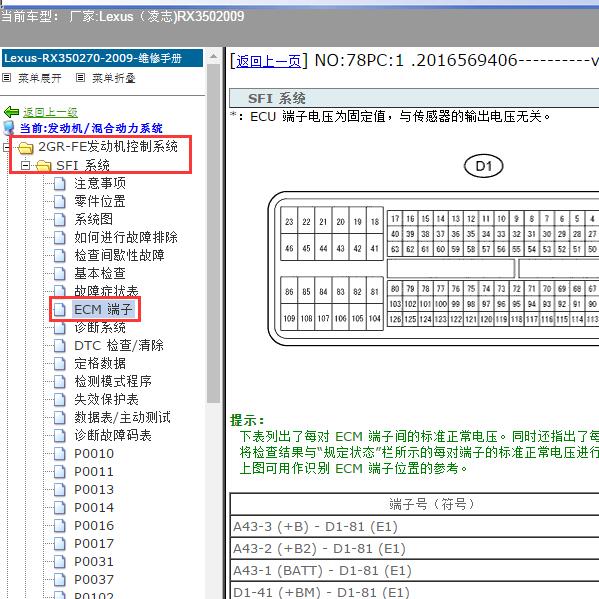Click the page icon beside P0010
Screen dimensions: 599x599
[x=60, y=453]
